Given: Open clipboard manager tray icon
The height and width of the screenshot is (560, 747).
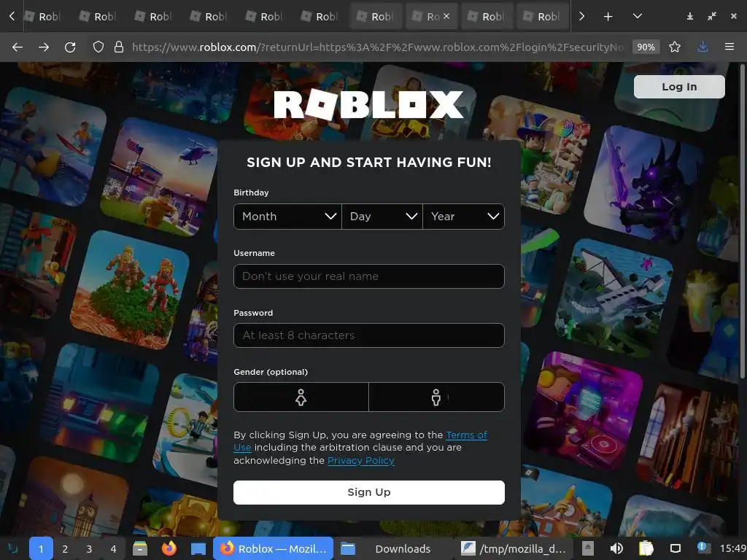Looking at the screenshot, I should 646,548.
